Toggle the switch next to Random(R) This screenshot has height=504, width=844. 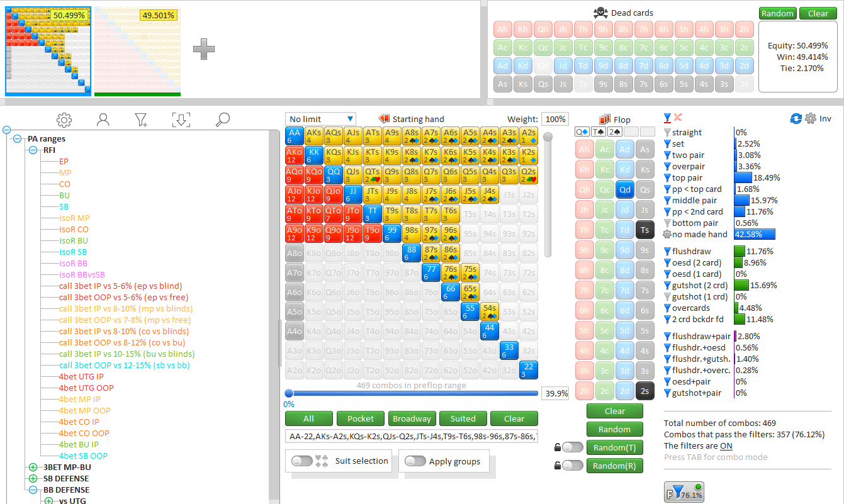(x=572, y=466)
